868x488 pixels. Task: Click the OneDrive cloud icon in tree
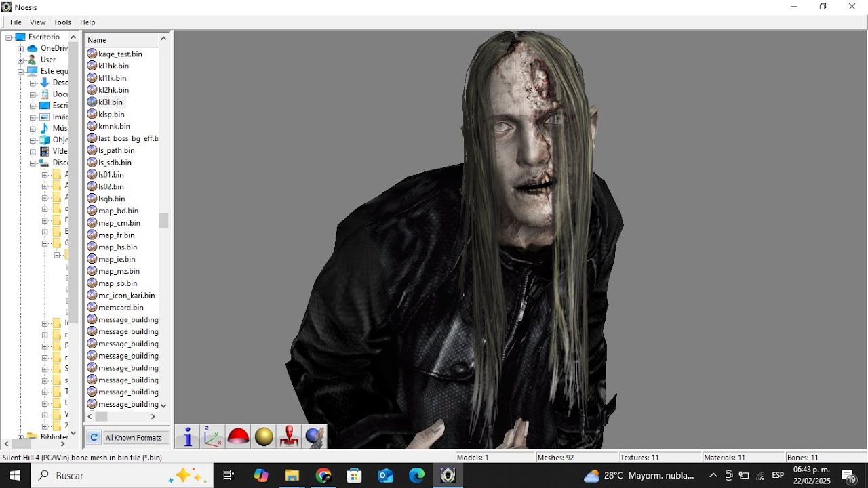point(32,48)
